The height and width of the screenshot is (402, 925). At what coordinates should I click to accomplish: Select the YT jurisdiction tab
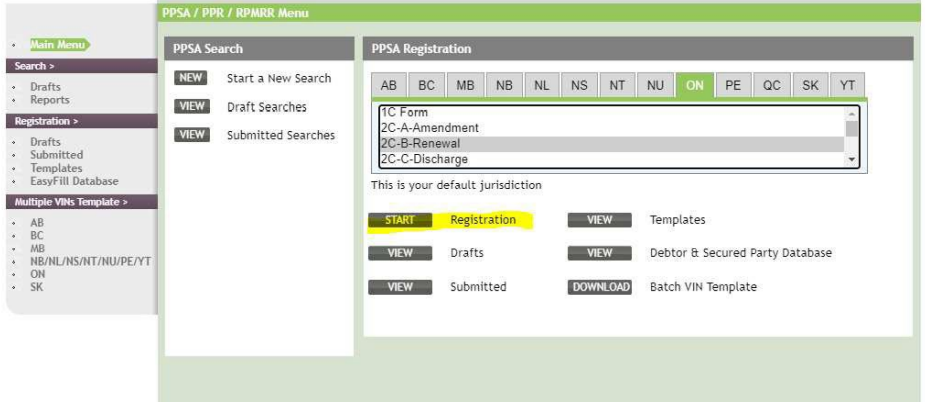pos(847,86)
